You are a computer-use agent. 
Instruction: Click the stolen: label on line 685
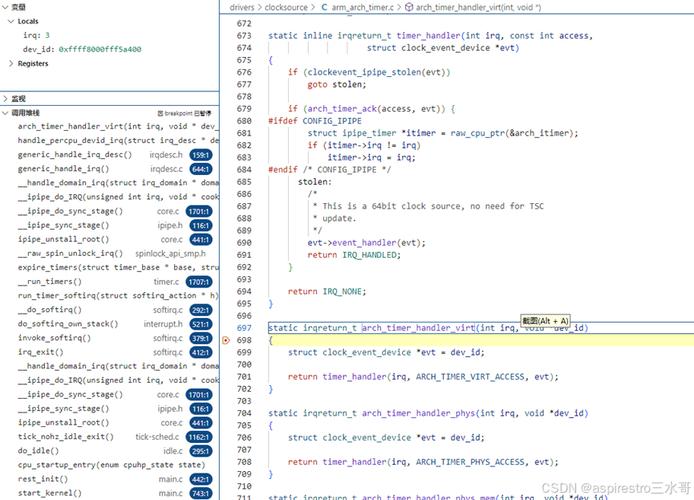(314, 182)
